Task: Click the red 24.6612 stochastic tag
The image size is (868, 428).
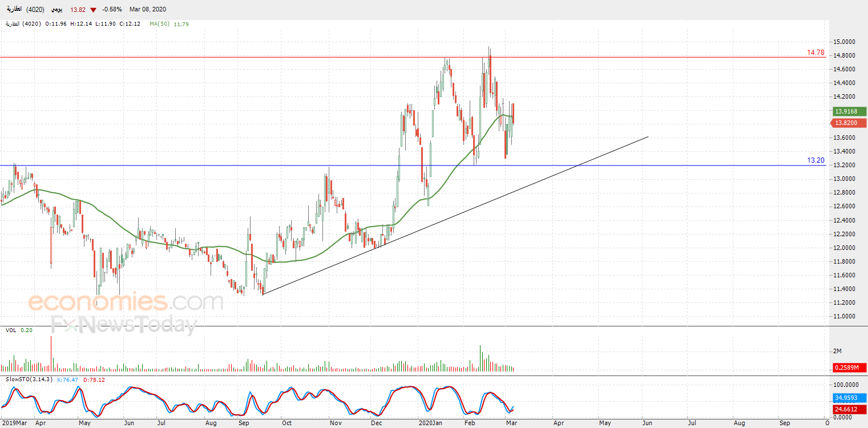Action: 850,409
